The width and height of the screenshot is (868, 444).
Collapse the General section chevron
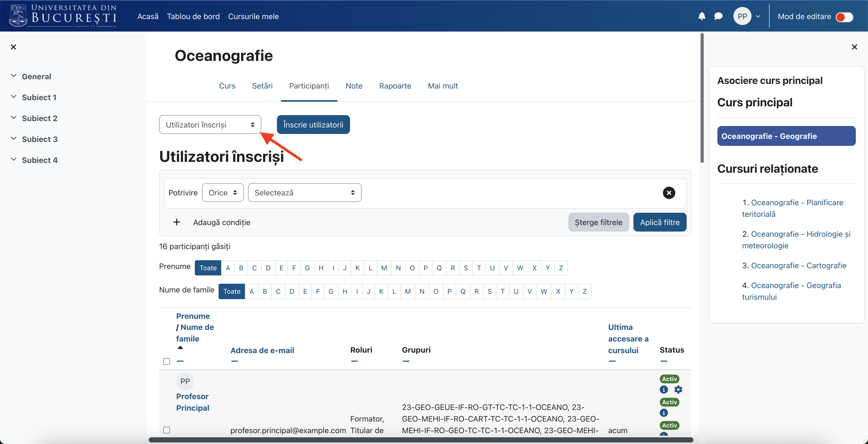pyautogui.click(x=13, y=76)
